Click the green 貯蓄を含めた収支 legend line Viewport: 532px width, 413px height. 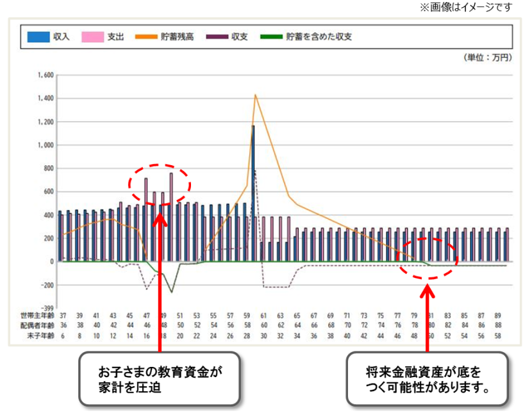[x=271, y=37]
